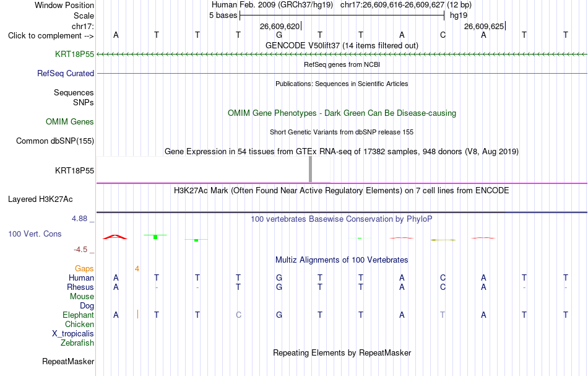
Task: Click the chr17:26,609,616-26,609,627 position text
Action: click(392, 5)
